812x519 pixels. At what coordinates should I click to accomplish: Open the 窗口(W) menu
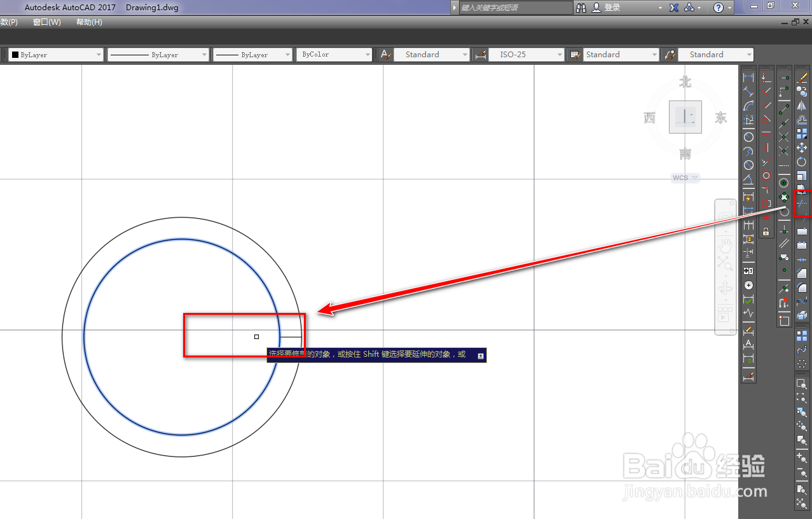coord(47,22)
